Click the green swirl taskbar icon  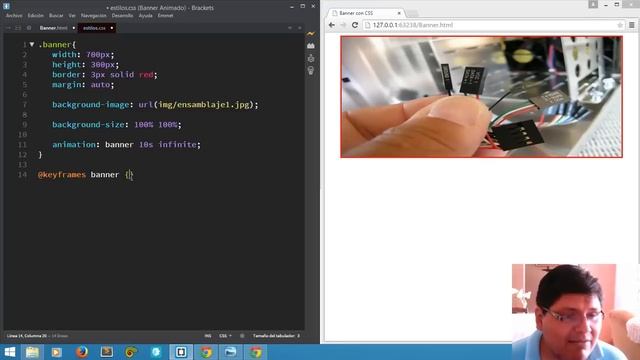131,352
